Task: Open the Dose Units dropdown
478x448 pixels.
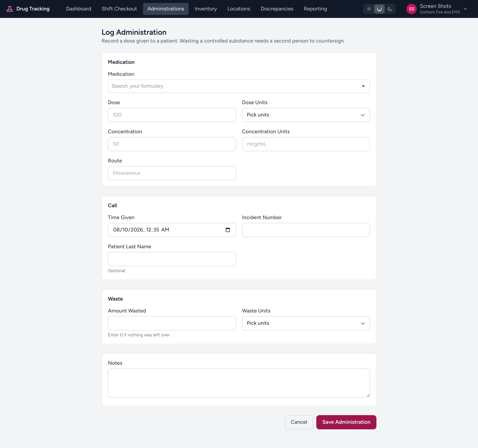Action: point(306,115)
